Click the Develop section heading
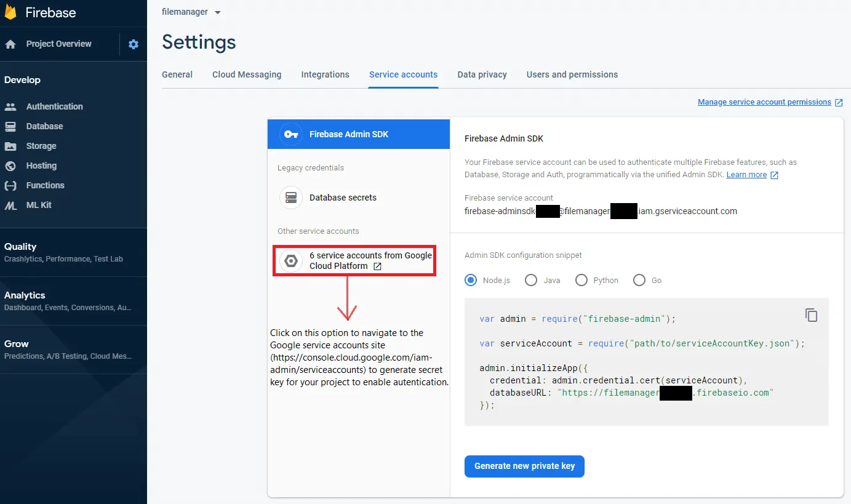 (22, 80)
